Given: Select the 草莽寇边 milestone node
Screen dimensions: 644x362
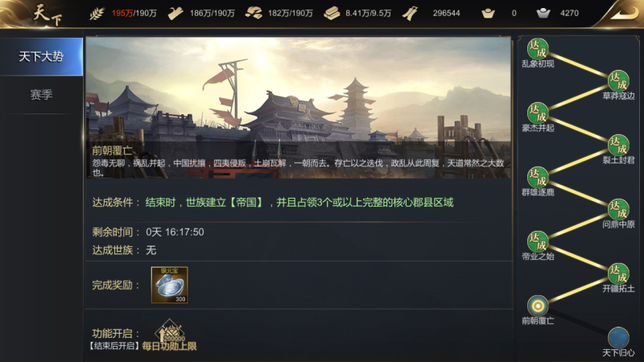Looking at the screenshot, I should tap(618, 81).
